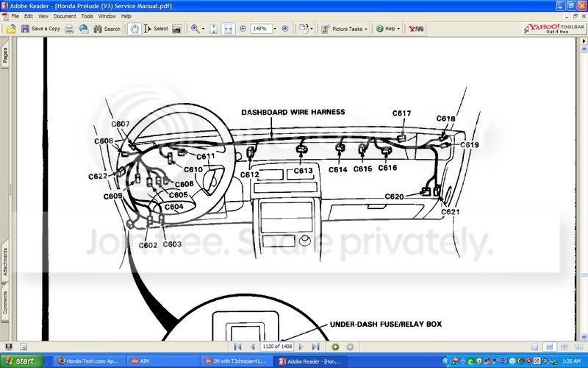The width and height of the screenshot is (588, 368).
Task: Click the Open file folder icon
Action: tap(12, 29)
